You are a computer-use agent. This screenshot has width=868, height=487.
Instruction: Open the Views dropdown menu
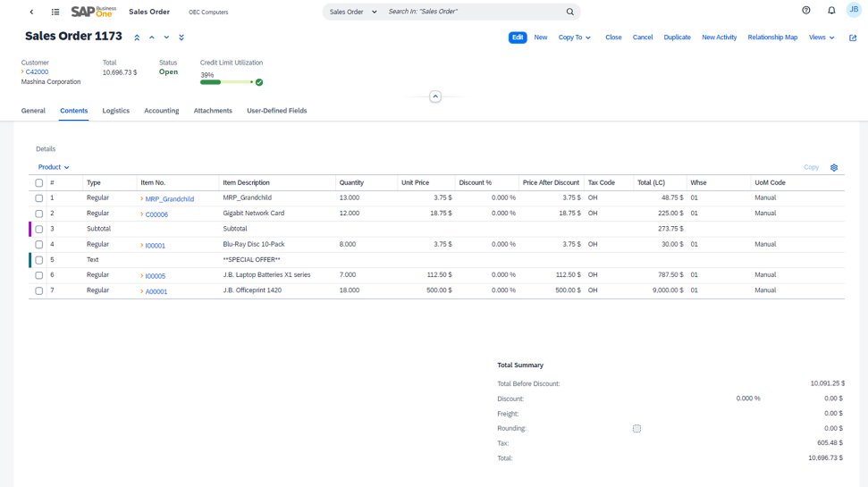[821, 38]
